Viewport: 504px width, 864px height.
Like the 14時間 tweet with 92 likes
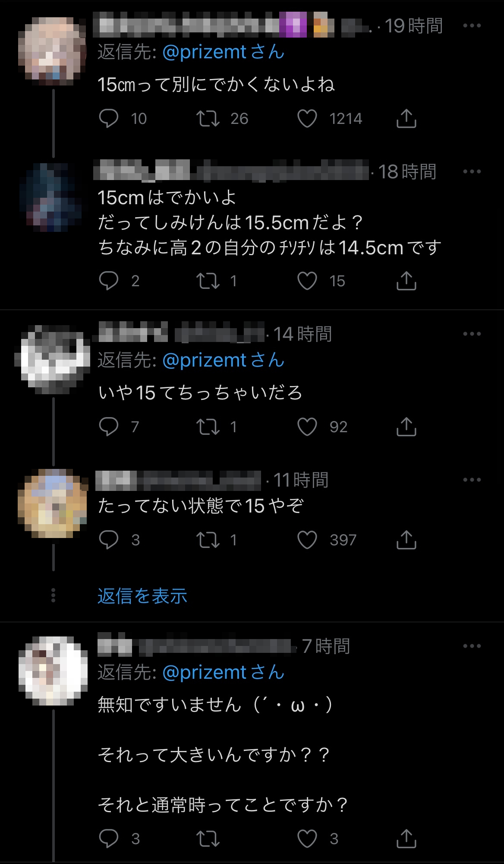[307, 427]
